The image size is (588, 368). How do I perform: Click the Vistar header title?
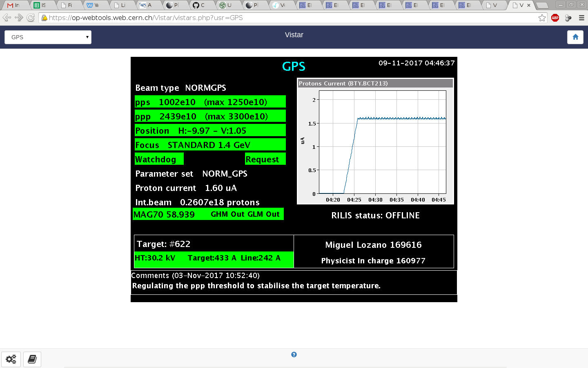coord(294,35)
